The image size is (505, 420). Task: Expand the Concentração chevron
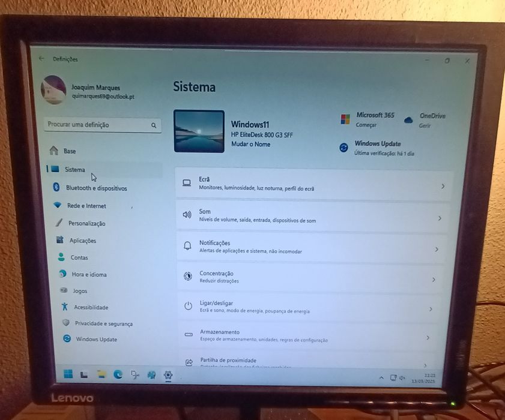[434, 280]
